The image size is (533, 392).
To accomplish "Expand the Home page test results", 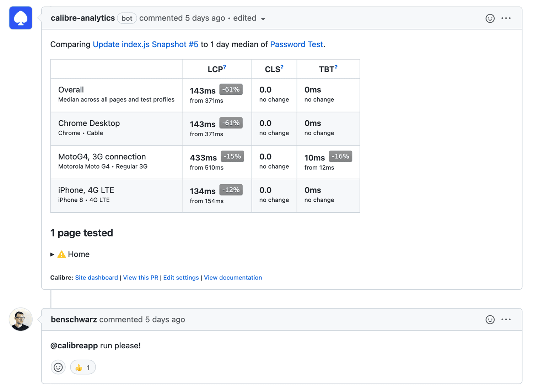I will [52, 254].
